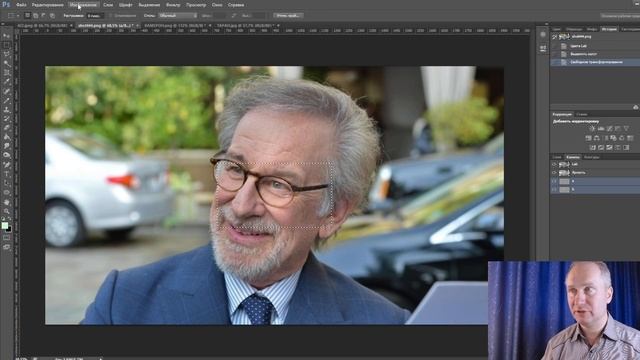Select the Hand tool
The width and height of the screenshot is (640, 360).
(x=7, y=202)
